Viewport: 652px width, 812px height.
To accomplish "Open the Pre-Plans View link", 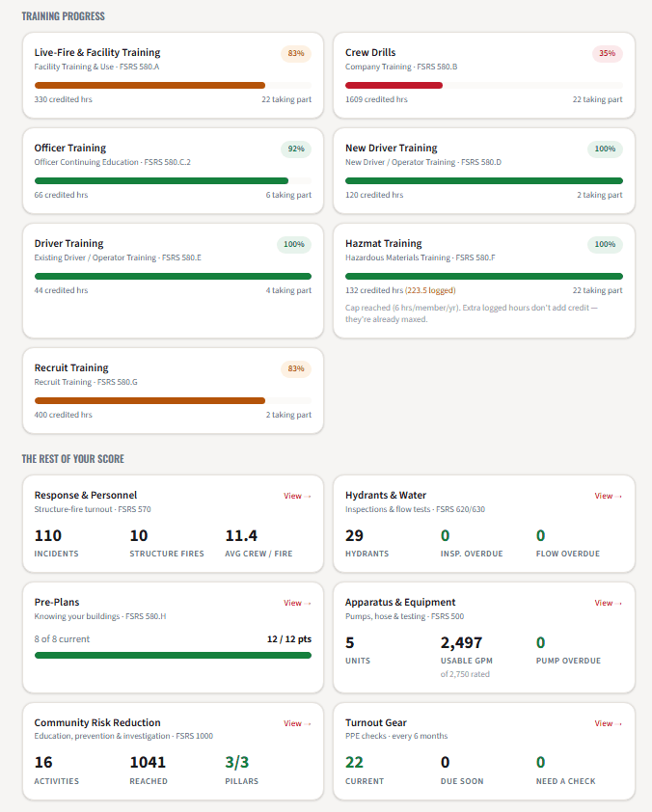I will coord(297,603).
